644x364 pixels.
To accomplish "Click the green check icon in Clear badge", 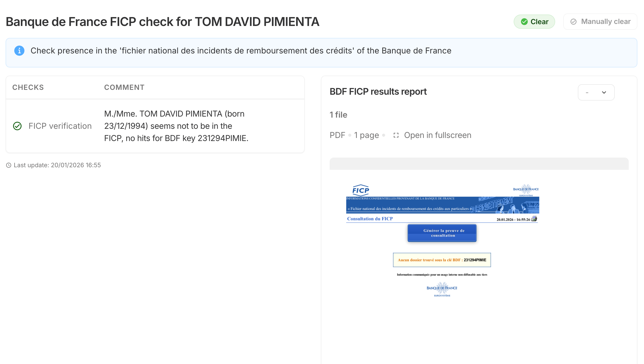I will tap(524, 22).
